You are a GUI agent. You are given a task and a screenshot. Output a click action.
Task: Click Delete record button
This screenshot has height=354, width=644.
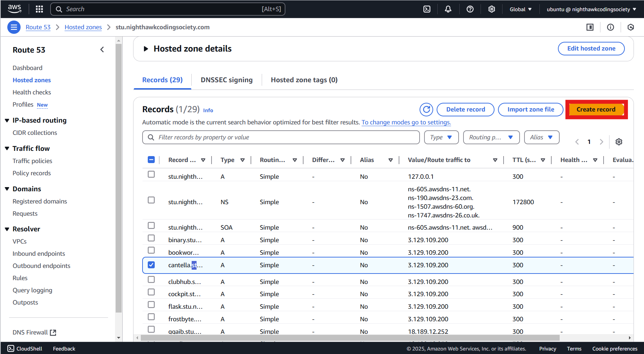pos(466,109)
